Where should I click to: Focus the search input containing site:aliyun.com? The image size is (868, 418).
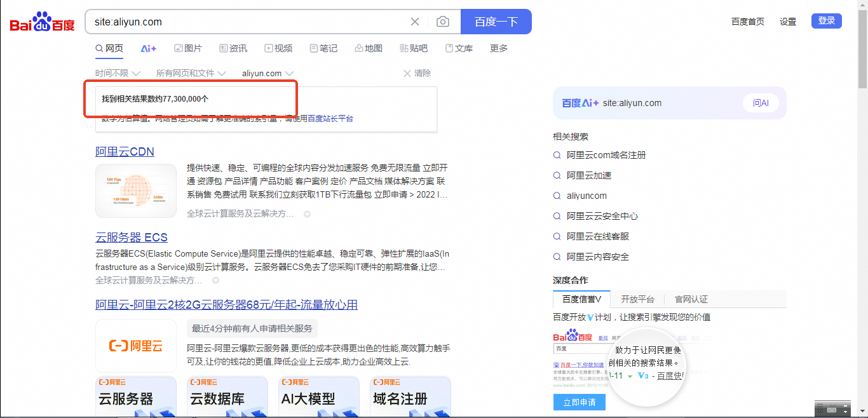pos(248,22)
